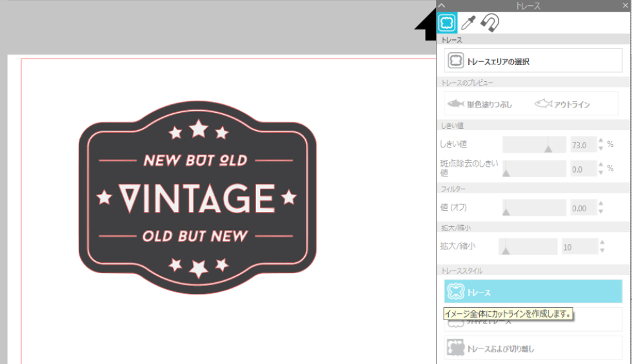The height and width of the screenshot is (364, 632).
Task: Increase the filter value with up arrow
Action: point(601,204)
